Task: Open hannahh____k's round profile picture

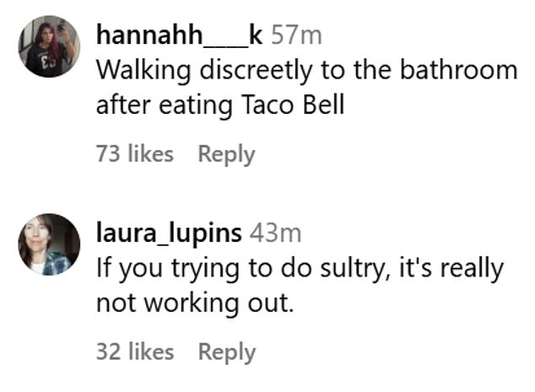Action: click(x=49, y=46)
